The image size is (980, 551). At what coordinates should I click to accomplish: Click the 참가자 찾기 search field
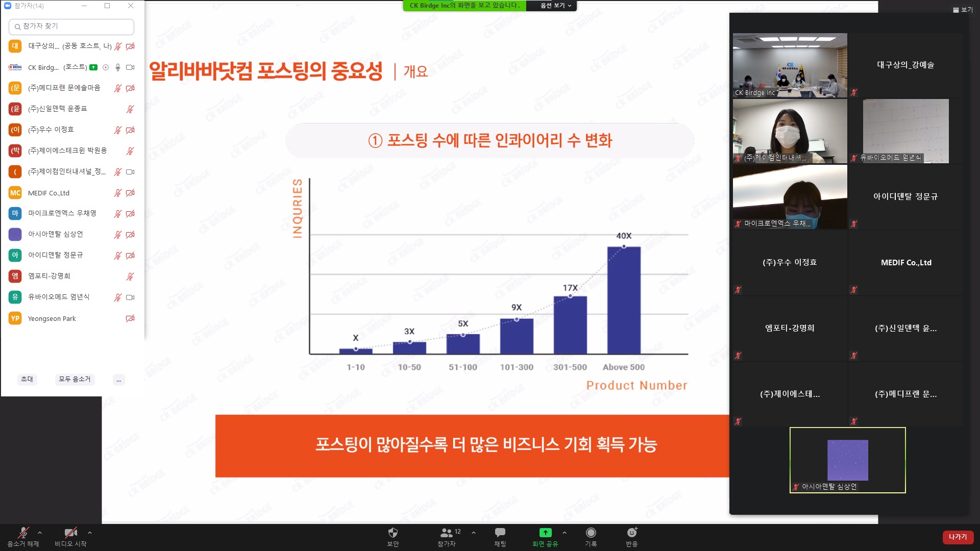coord(71,27)
